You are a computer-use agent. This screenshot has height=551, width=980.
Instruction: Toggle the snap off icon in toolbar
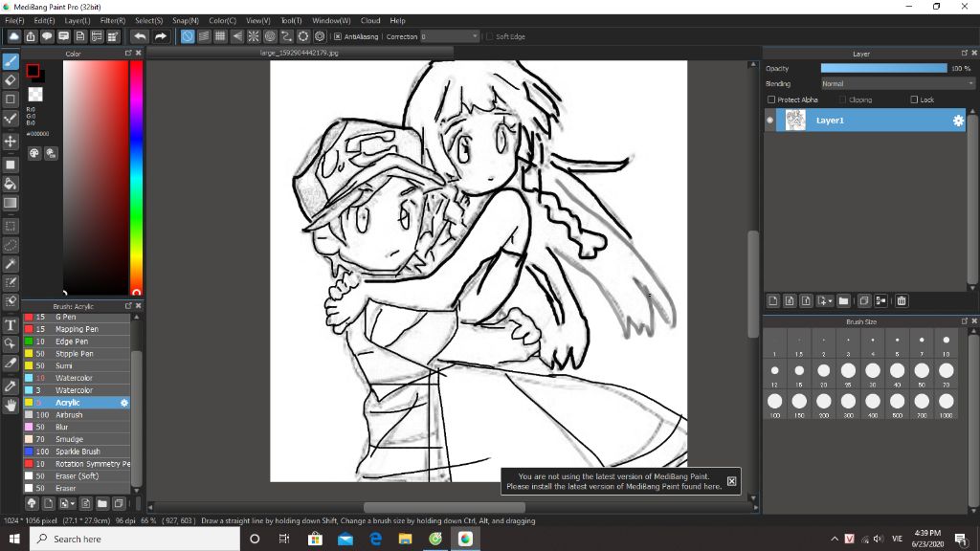click(188, 36)
